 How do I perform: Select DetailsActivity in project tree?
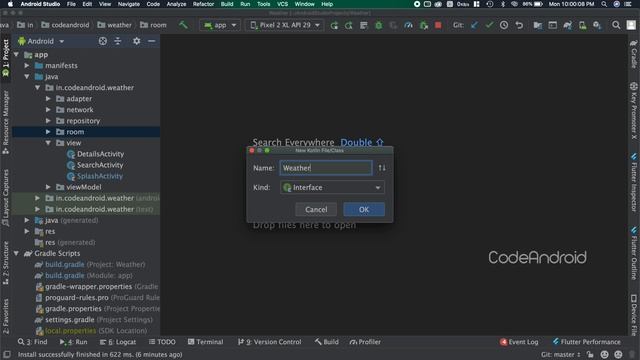pos(100,154)
